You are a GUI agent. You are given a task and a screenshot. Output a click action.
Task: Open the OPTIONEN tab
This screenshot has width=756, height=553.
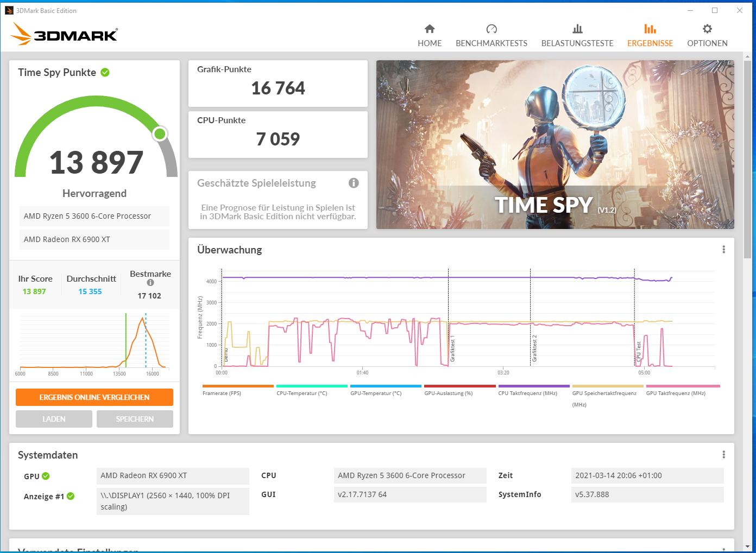(707, 36)
